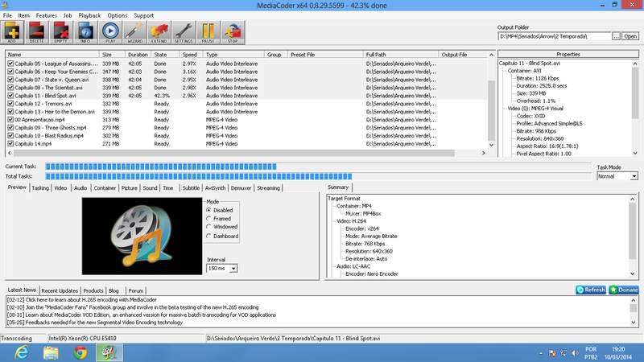
Task: Click the ADD files toolbar icon
Action: 12,32
